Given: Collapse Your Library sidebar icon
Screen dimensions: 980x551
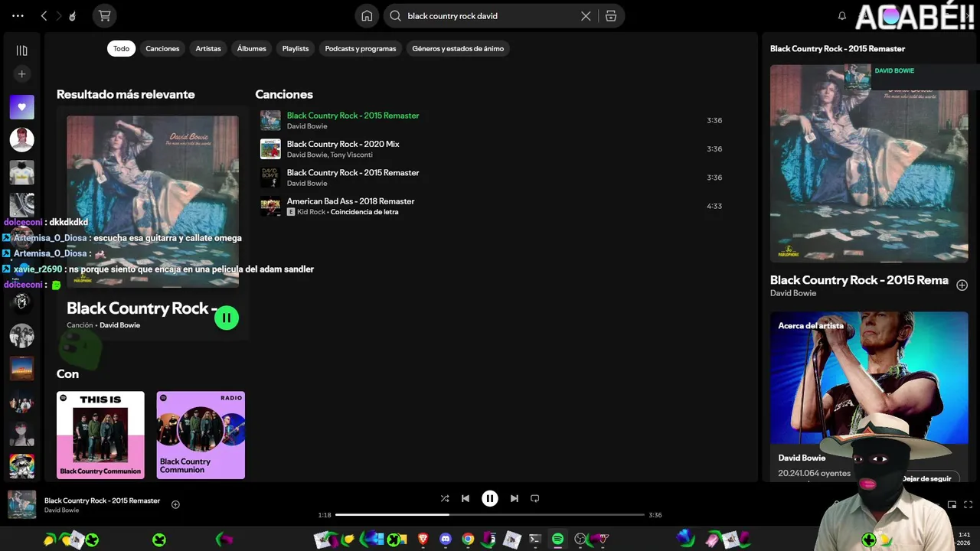Looking at the screenshot, I should point(21,51).
